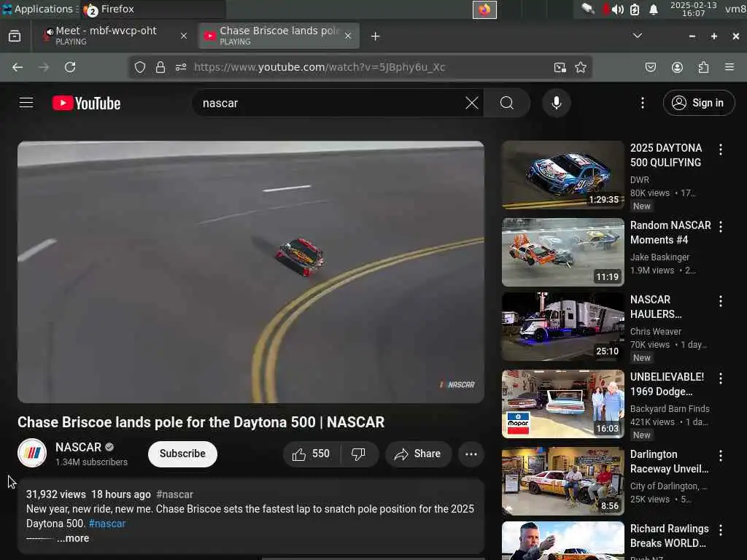The height and width of the screenshot is (560, 747).
Task: Dislike the video with thumbs down
Action: pos(359,454)
